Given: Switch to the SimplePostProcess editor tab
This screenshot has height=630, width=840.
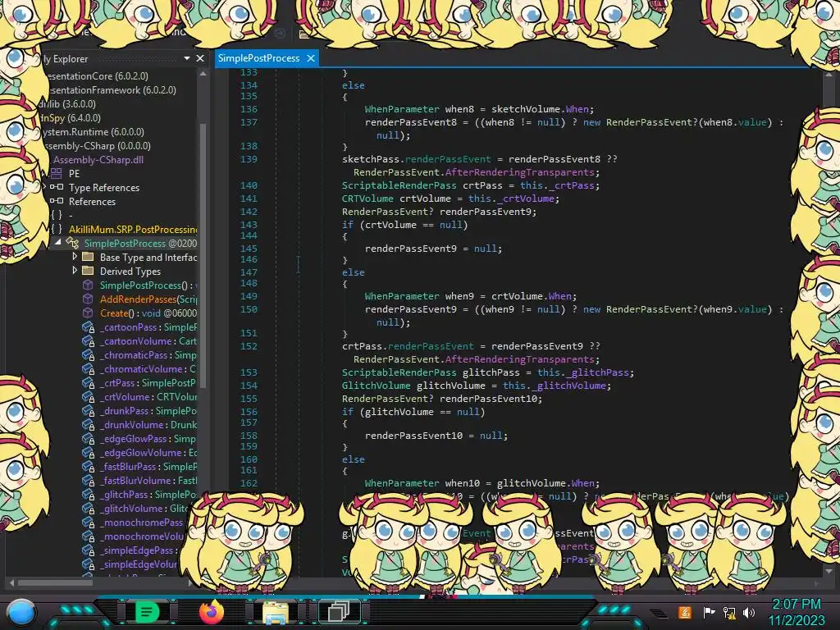Looking at the screenshot, I should tap(258, 58).
